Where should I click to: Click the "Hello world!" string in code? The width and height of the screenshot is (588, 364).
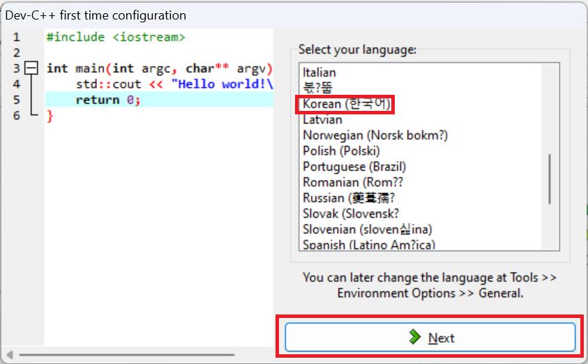(x=222, y=84)
